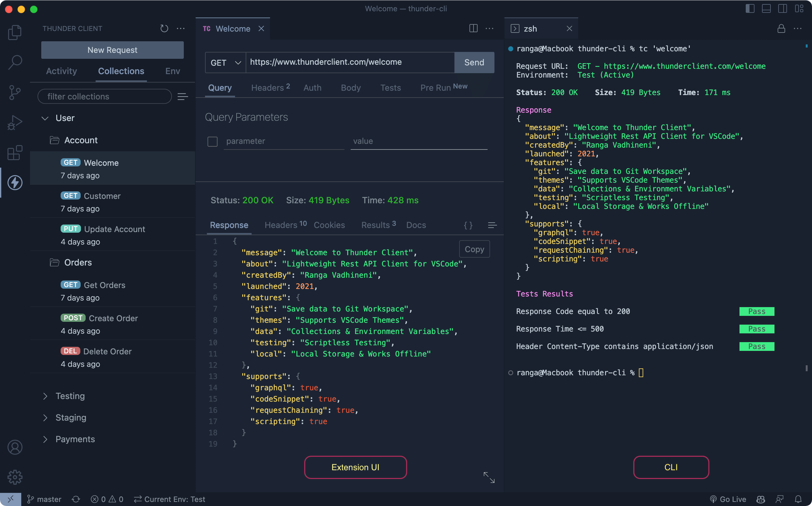Enable the query parameter checkbox
The height and width of the screenshot is (506, 812).
tap(212, 142)
